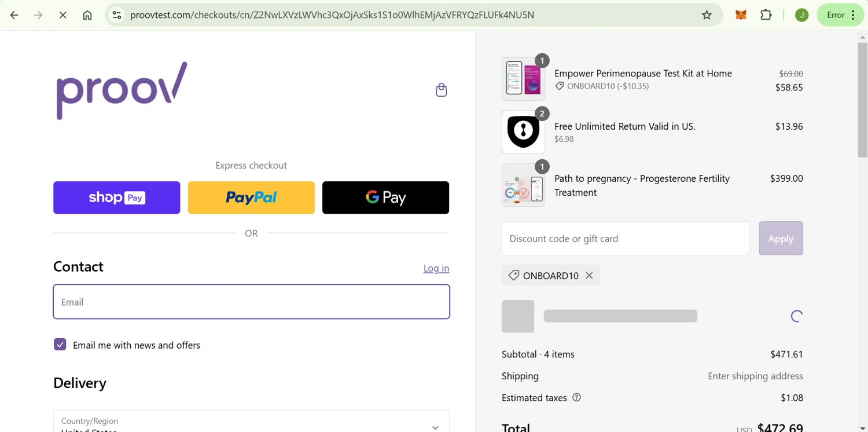868x432 pixels.
Task: Focus Discount code or gift card field
Action: [626, 239]
